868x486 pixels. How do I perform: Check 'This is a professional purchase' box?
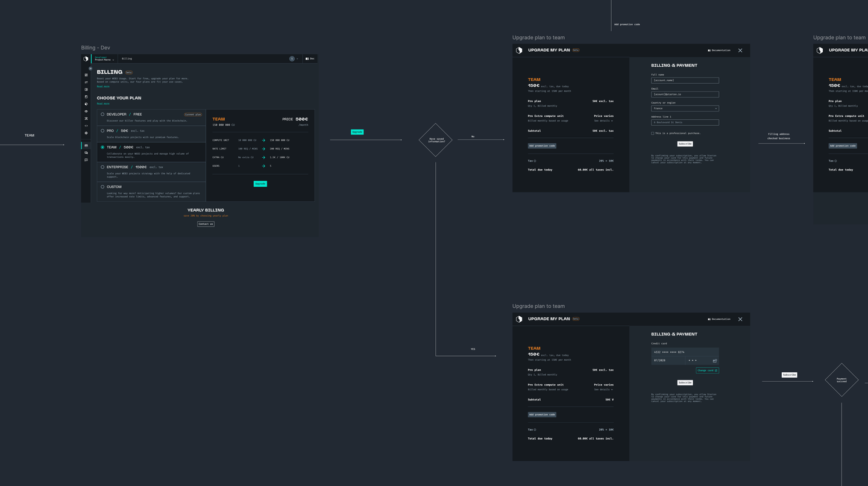pos(652,133)
